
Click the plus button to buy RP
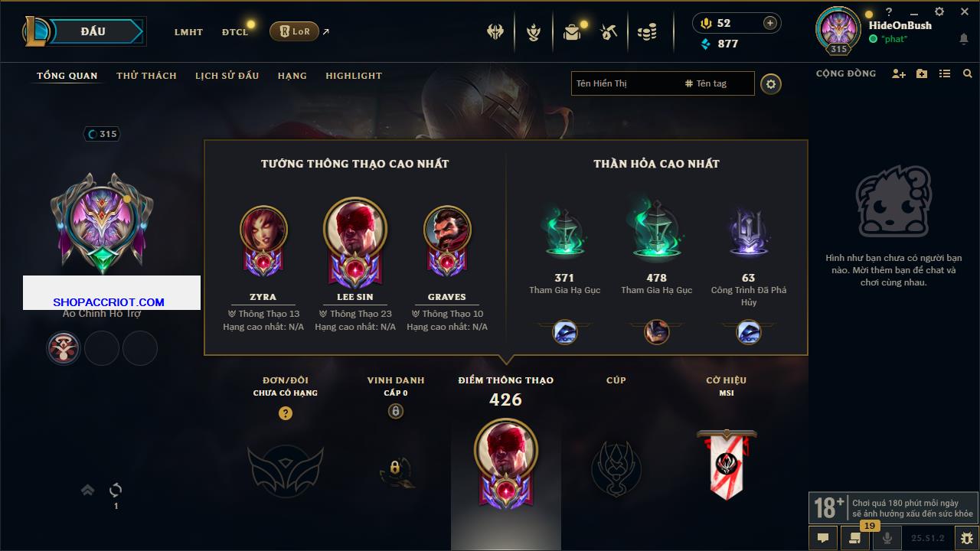click(x=770, y=23)
